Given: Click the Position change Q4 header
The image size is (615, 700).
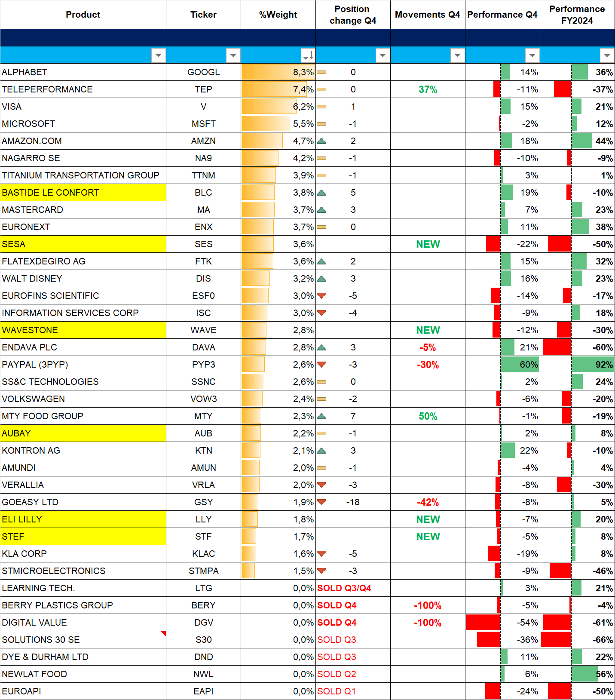Looking at the screenshot, I should [x=353, y=15].
